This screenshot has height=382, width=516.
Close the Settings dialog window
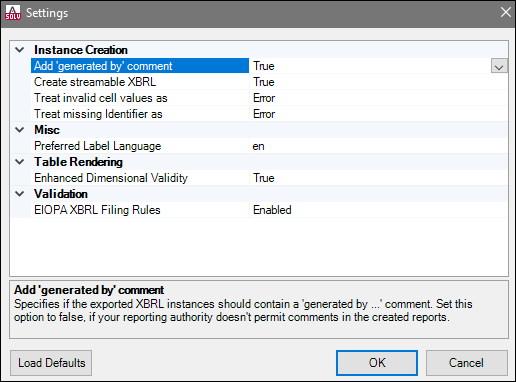click(x=506, y=12)
